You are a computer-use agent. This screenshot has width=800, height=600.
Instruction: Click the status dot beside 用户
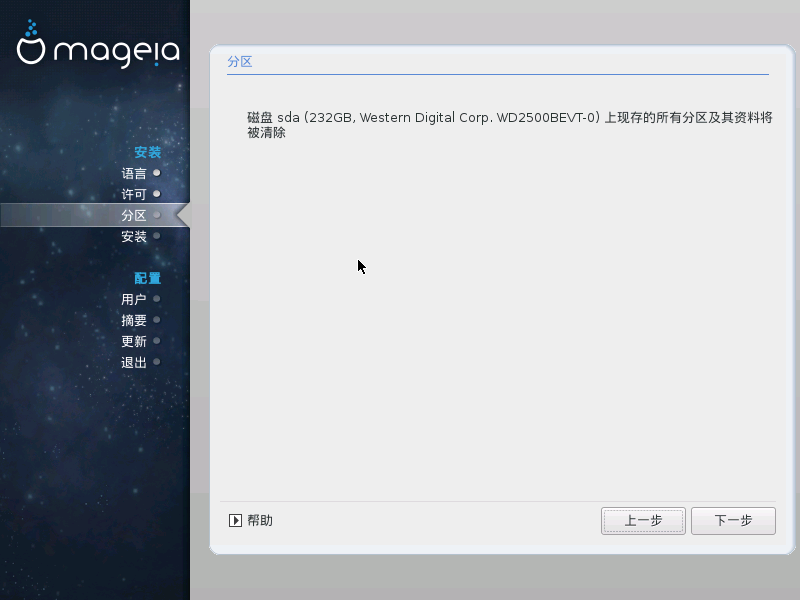[x=157, y=299]
